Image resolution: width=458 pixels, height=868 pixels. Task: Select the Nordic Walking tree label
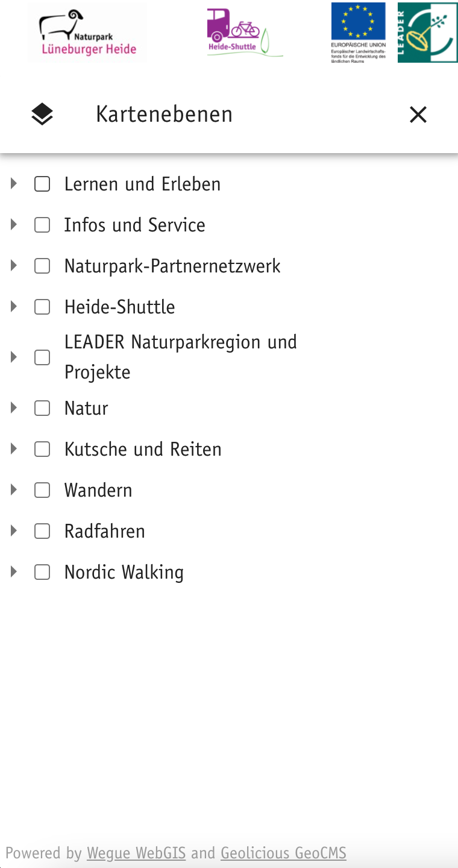pos(124,572)
